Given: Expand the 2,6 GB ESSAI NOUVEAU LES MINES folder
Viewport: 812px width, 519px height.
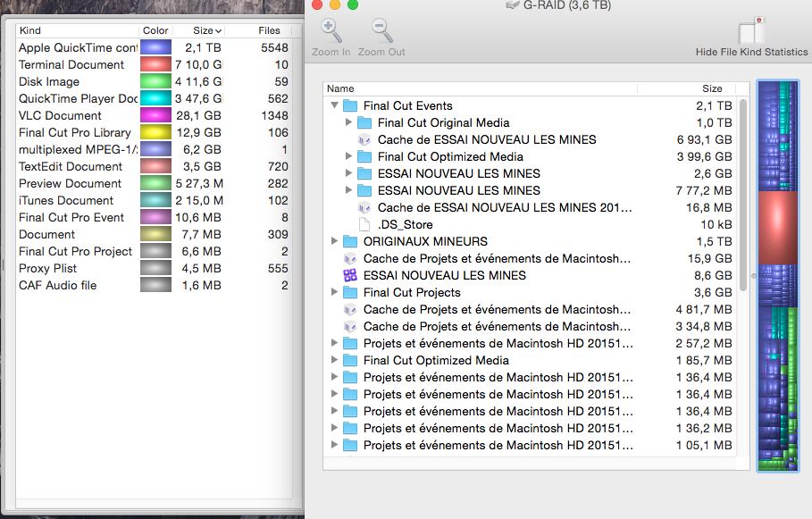Looking at the screenshot, I should pyautogui.click(x=348, y=173).
